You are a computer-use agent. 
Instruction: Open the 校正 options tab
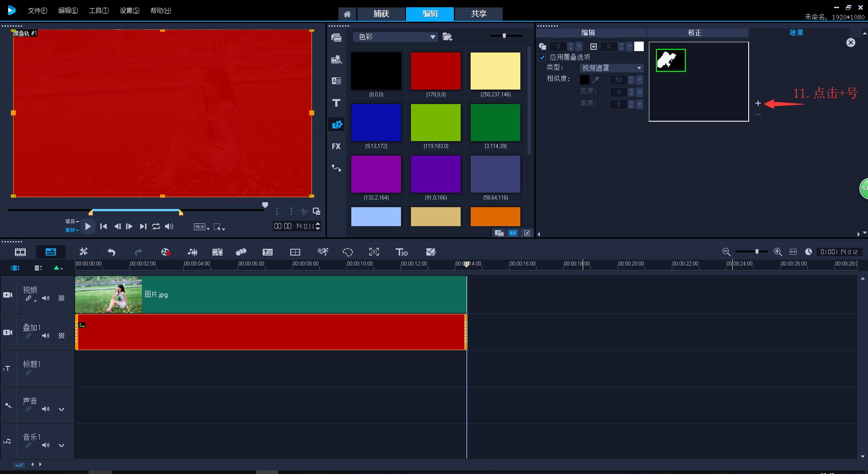(695, 33)
